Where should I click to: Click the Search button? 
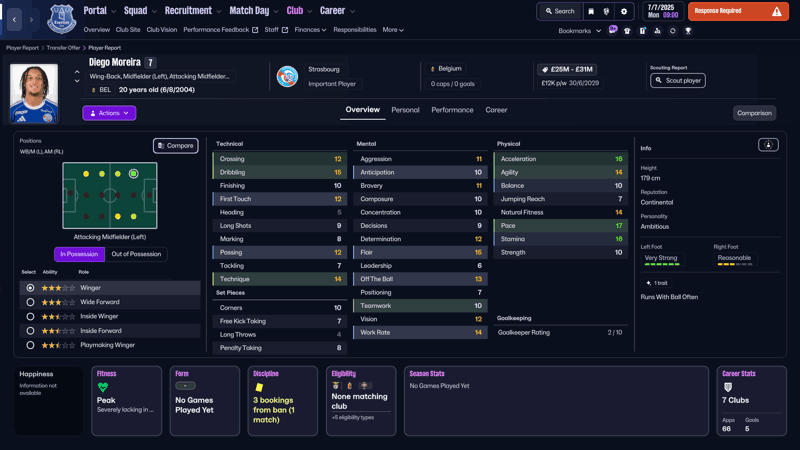tap(560, 11)
